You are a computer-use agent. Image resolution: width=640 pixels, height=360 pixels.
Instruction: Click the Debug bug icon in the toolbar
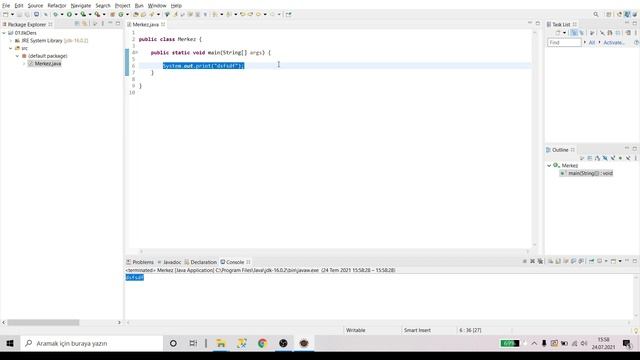coord(56,14)
